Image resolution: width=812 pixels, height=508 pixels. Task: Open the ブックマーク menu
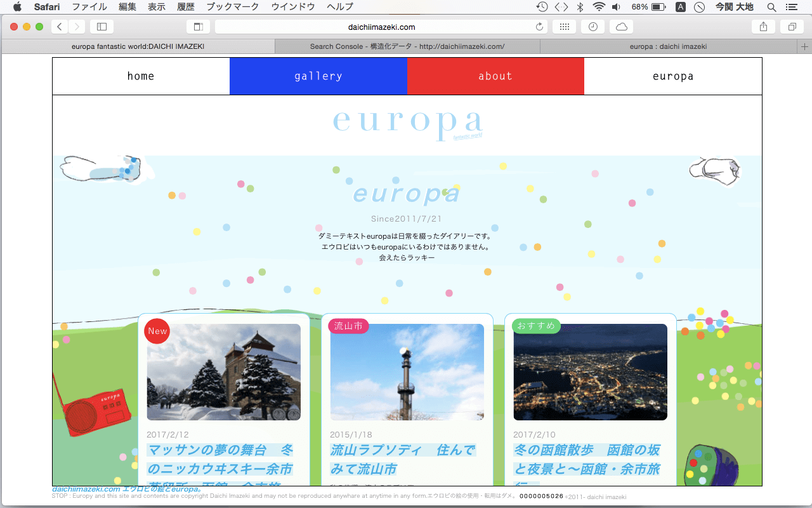[233, 7]
